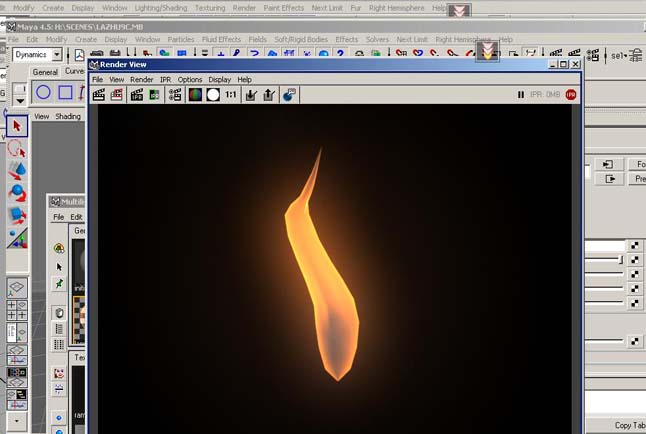646x434 pixels.
Task: Click the red IPR stop icon
Action: [x=571, y=95]
